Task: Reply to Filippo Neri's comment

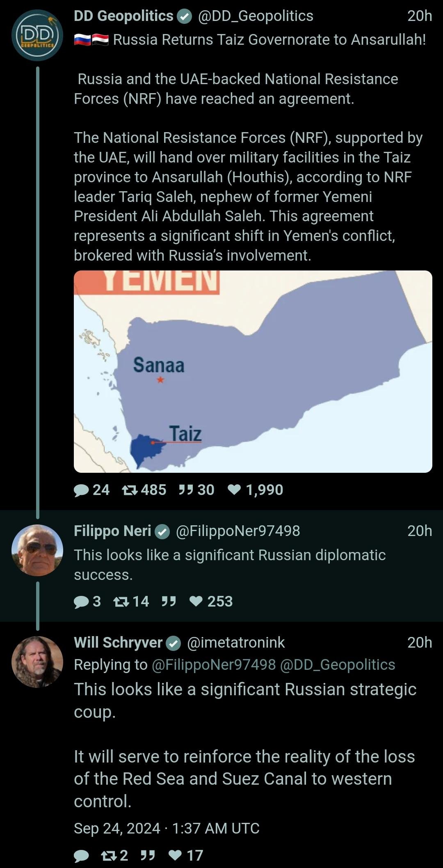Action: pyautogui.click(x=82, y=601)
